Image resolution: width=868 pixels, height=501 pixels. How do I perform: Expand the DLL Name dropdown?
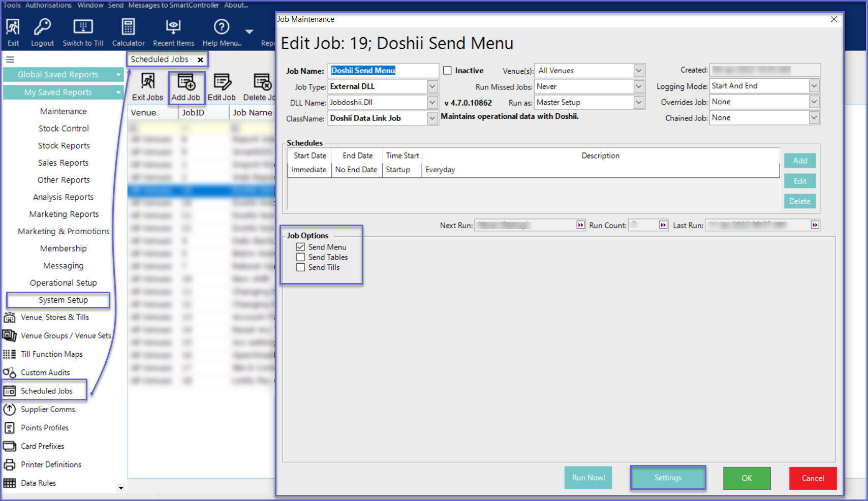[x=432, y=102]
